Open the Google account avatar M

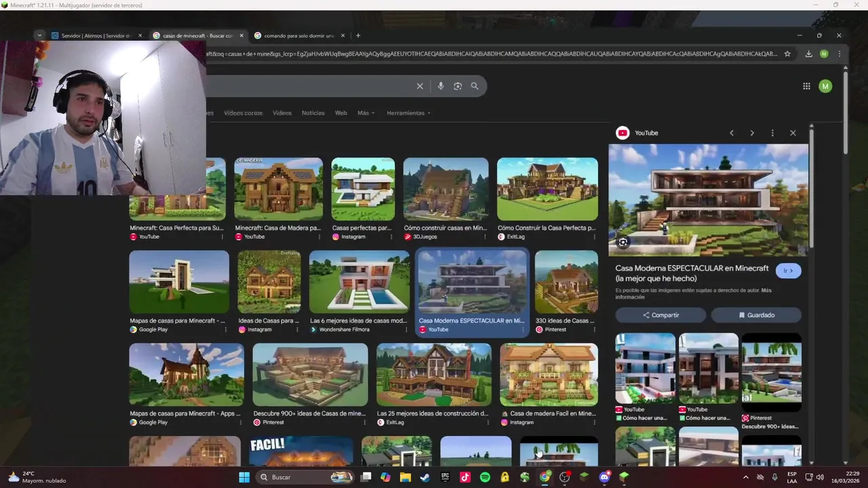(x=825, y=86)
